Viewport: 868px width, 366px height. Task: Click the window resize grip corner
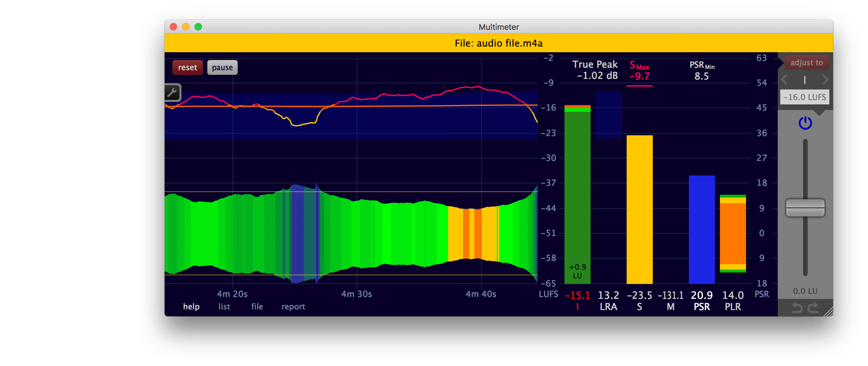828,311
